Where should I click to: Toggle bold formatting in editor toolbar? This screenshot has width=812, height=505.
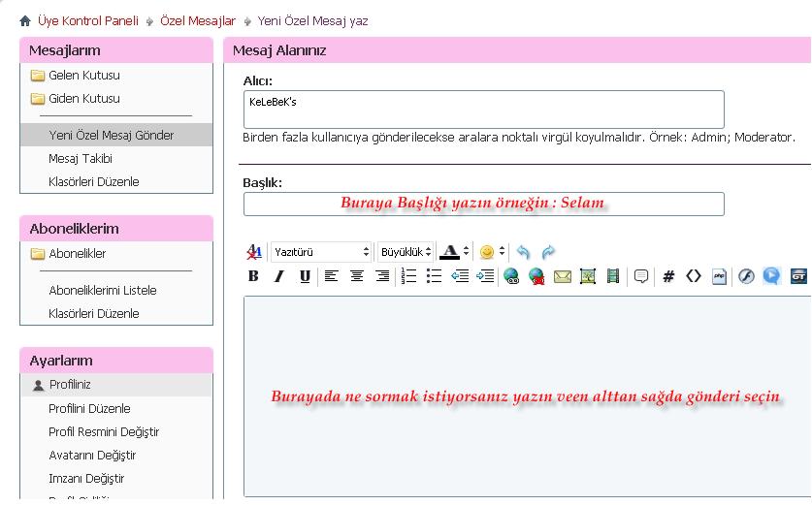[x=253, y=276]
